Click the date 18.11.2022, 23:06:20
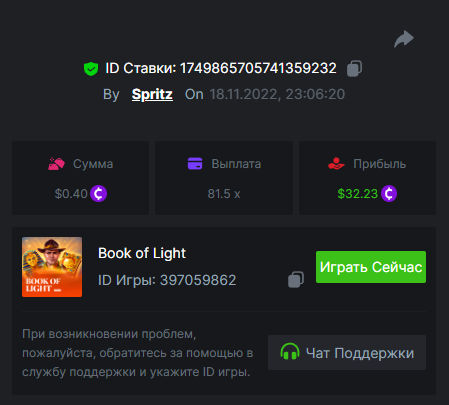Image resolution: width=449 pixels, height=405 pixels. point(277,94)
